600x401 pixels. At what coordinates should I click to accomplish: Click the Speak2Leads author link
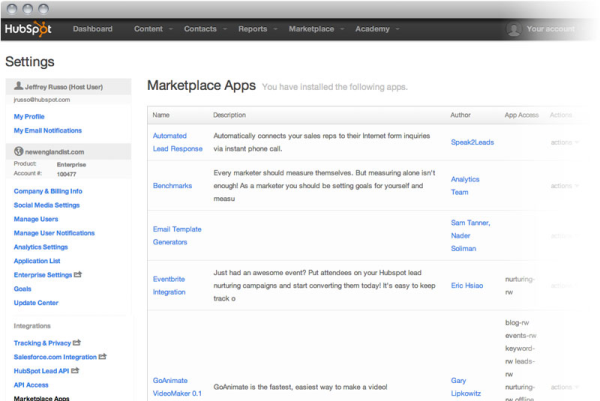coord(472,142)
